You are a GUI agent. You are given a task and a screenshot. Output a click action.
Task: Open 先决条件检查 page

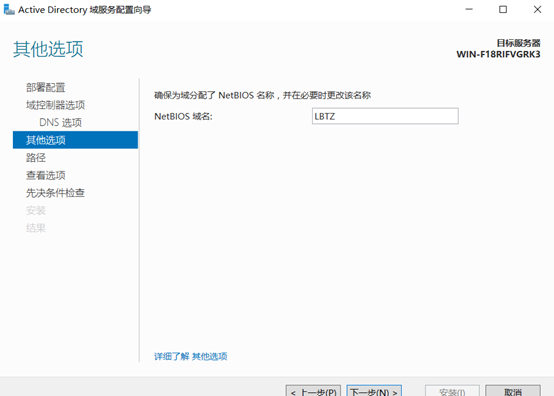tap(55, 193)
